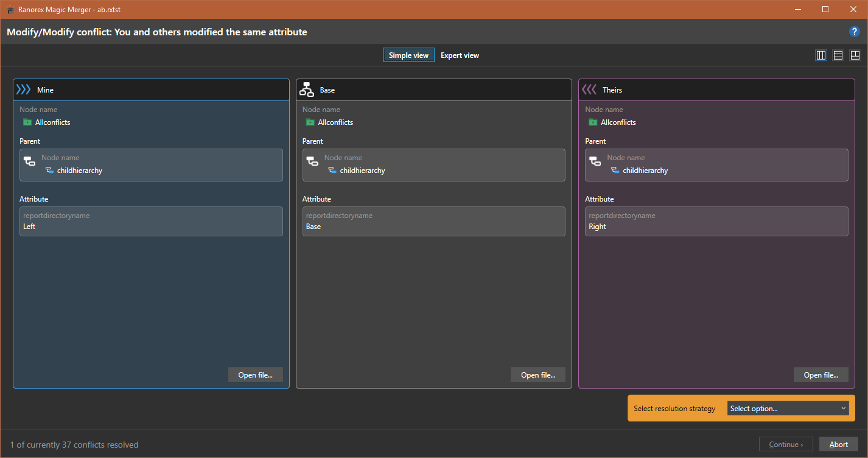The width and height of the screenshot is (868, 458).
Task: Click parent node icon in Base panel
Action: pyautogui.click(x=312, y=161)
